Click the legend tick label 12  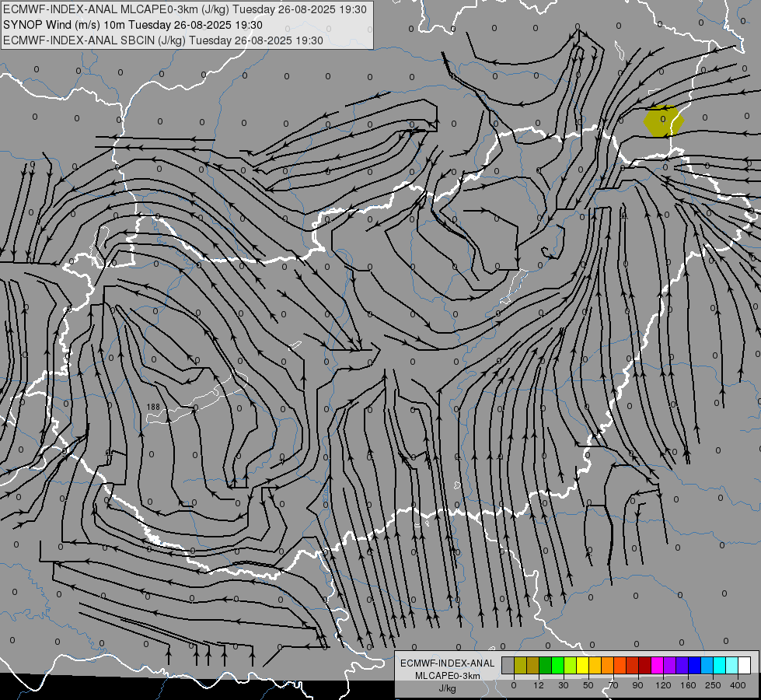tap(538, 685)
